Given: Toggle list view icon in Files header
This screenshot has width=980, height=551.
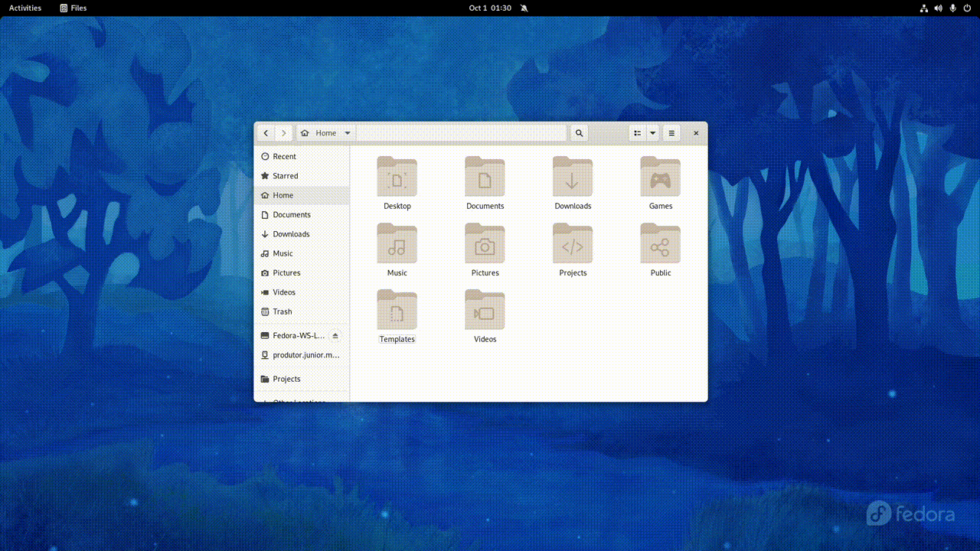Looking at the screenshot, I should [x=637, y=133].
